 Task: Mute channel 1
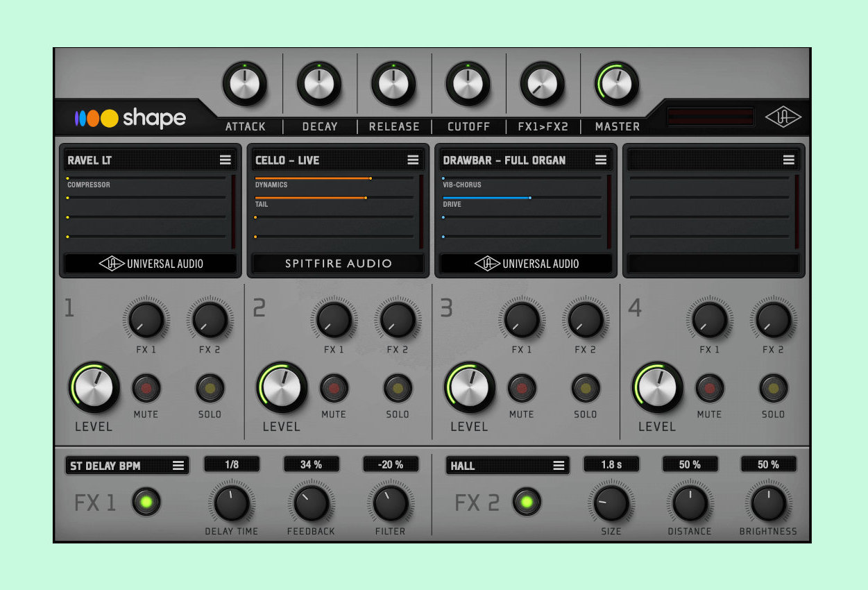point(146,388)
